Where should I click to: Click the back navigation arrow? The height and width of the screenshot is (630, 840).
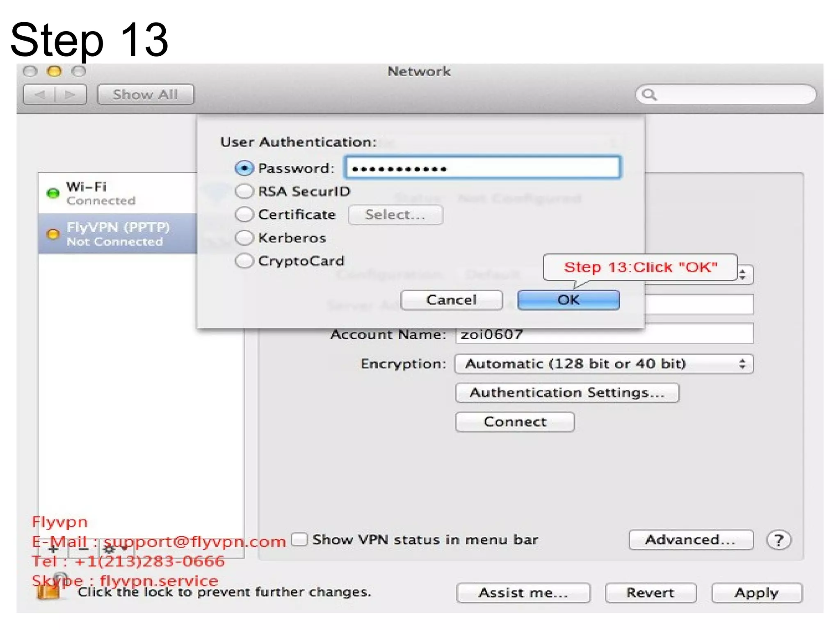click(x=40, y=95)
